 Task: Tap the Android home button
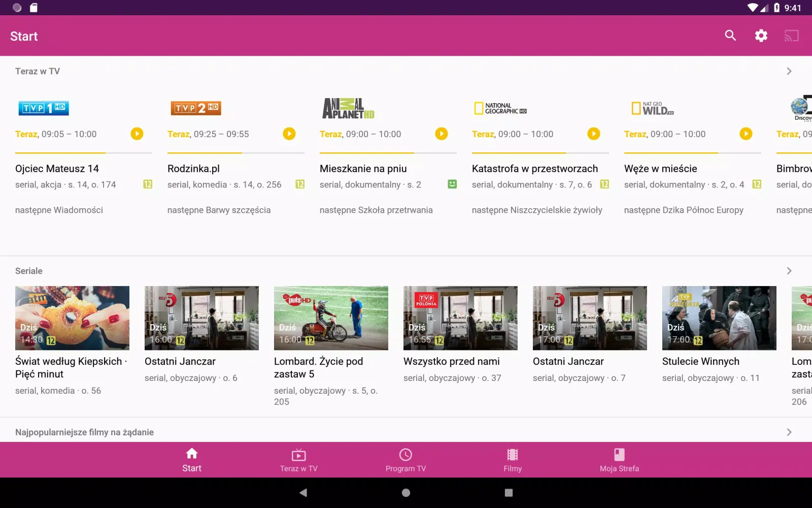[406, 492]
